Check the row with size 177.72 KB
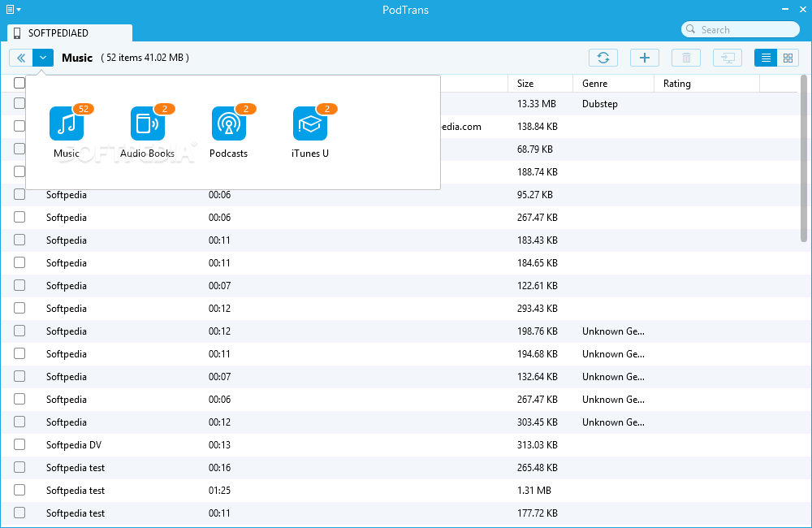The height and width of the screenshot is (528, 812). tap(19, 513)
